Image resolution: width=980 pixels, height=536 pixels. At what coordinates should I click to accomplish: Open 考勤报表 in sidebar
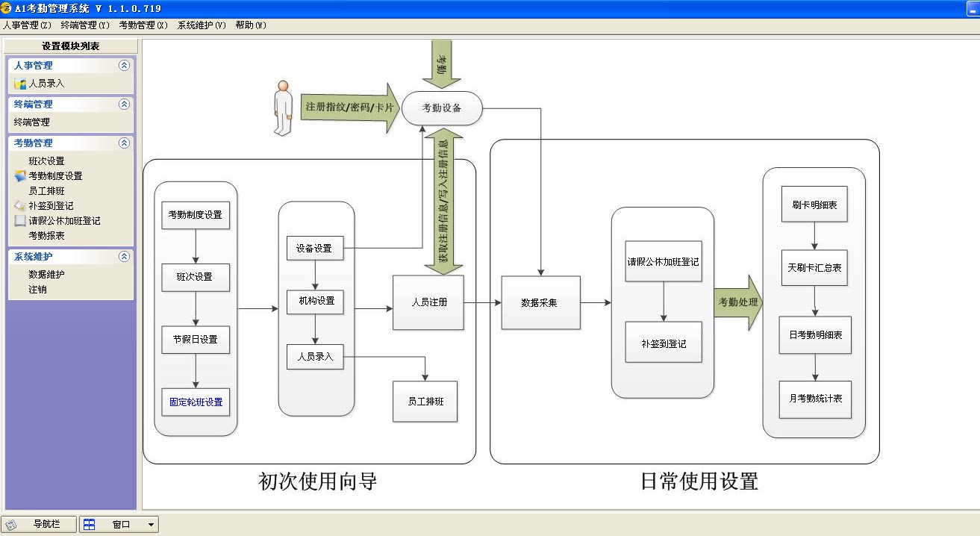coord(46,236)
